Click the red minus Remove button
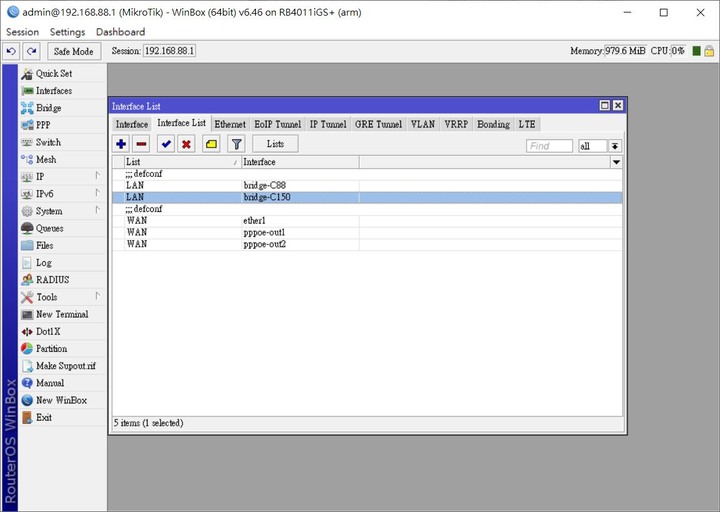Image resolution: width=720 pixels, height=512 pixels. coord(141,144)
